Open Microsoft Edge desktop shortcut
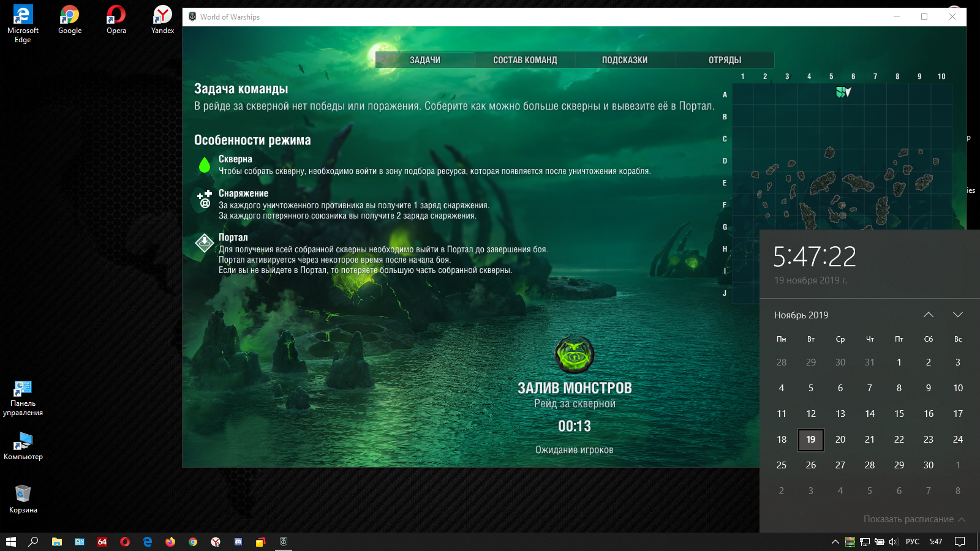This screenshot has height=551, width=980. coord(23,24)
